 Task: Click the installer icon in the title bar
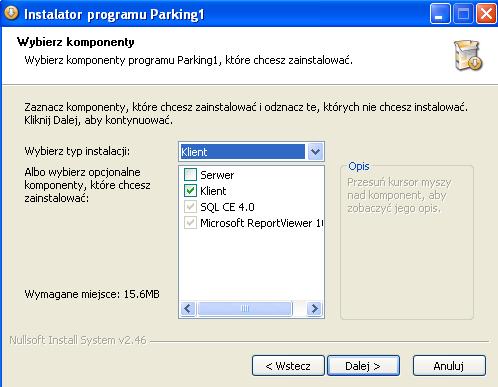tap(11, 13)
